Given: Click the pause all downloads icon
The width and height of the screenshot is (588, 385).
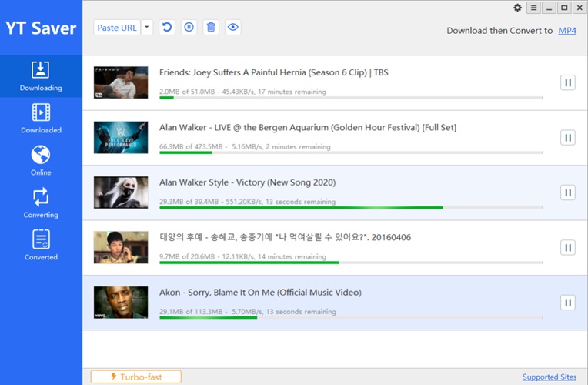Looking at the screenshot, I should point(189,28).
